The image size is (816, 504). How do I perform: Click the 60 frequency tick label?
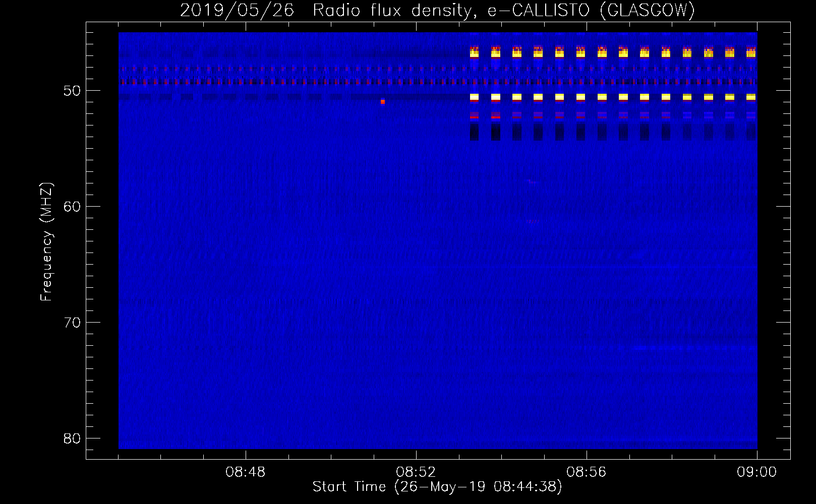[x=72, y=207]
